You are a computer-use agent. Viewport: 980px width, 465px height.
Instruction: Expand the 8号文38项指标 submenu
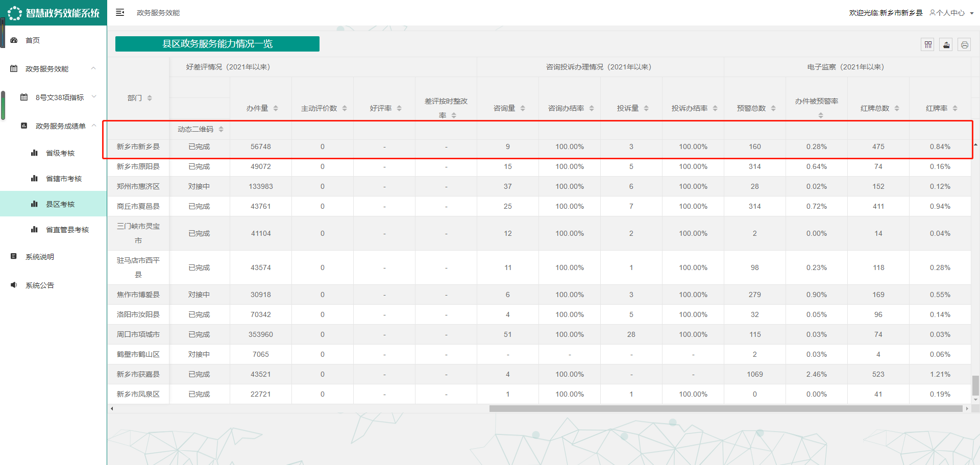93,97
